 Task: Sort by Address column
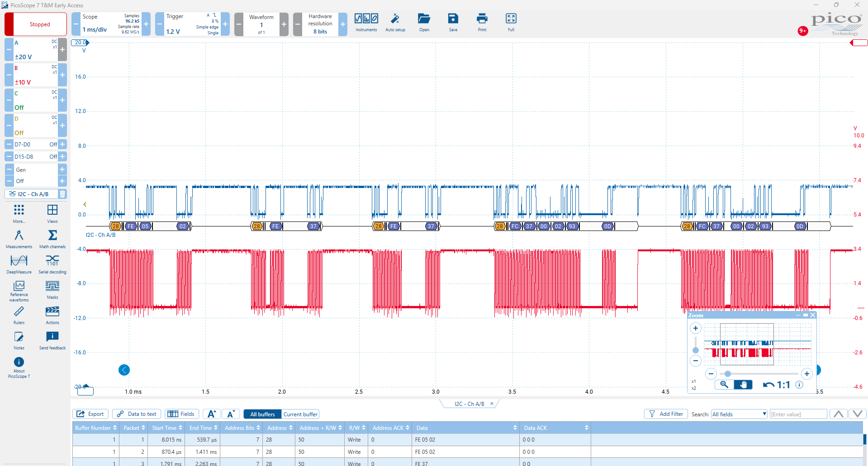point(280,428)
